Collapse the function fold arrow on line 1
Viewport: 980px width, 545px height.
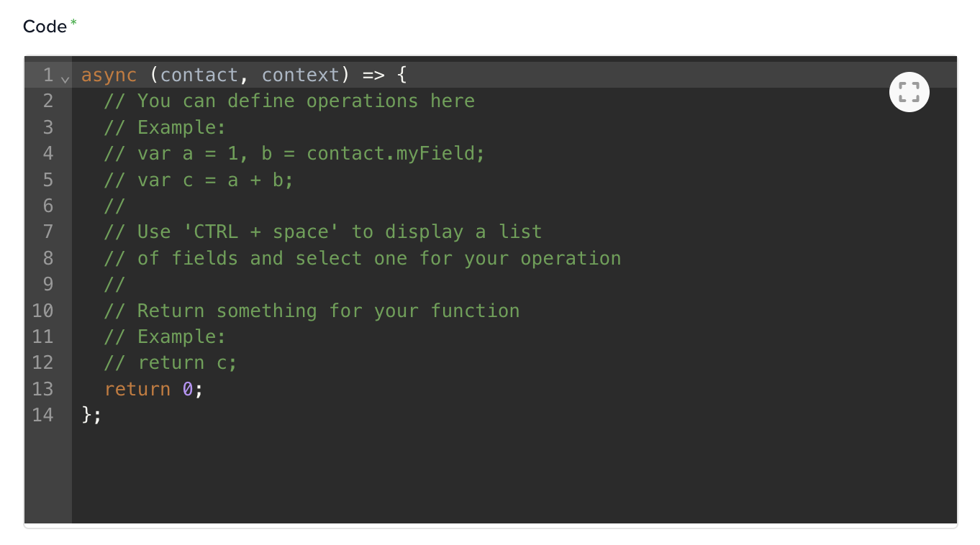click(65, 78)
